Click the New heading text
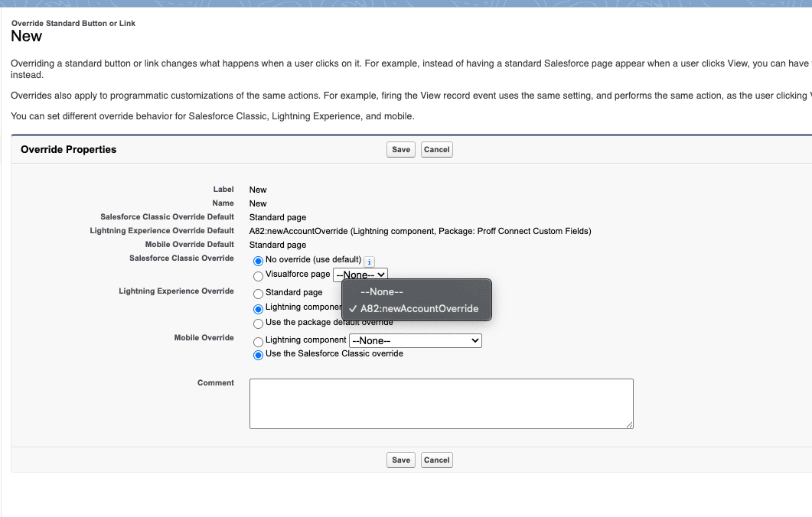Viewport: 812px width, 517px height. pyautogui.click(x=26, y=36)
